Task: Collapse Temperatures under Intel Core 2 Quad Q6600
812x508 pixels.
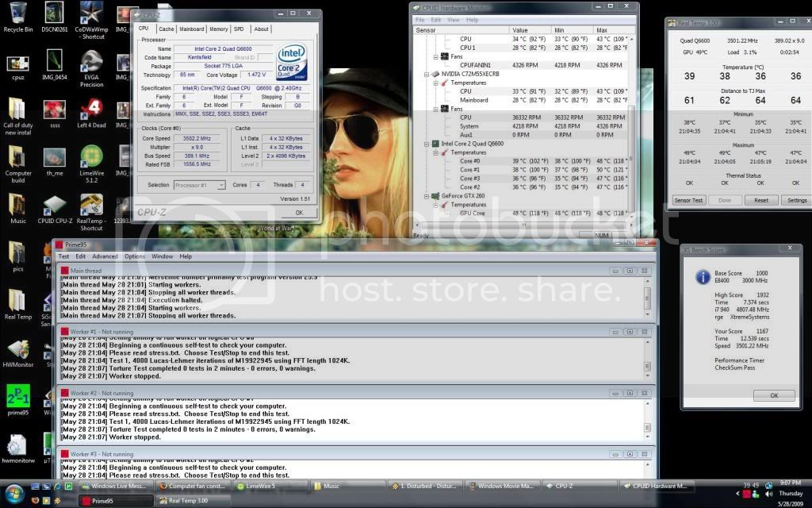Action: pyautogui.click(x=435, y=152)
